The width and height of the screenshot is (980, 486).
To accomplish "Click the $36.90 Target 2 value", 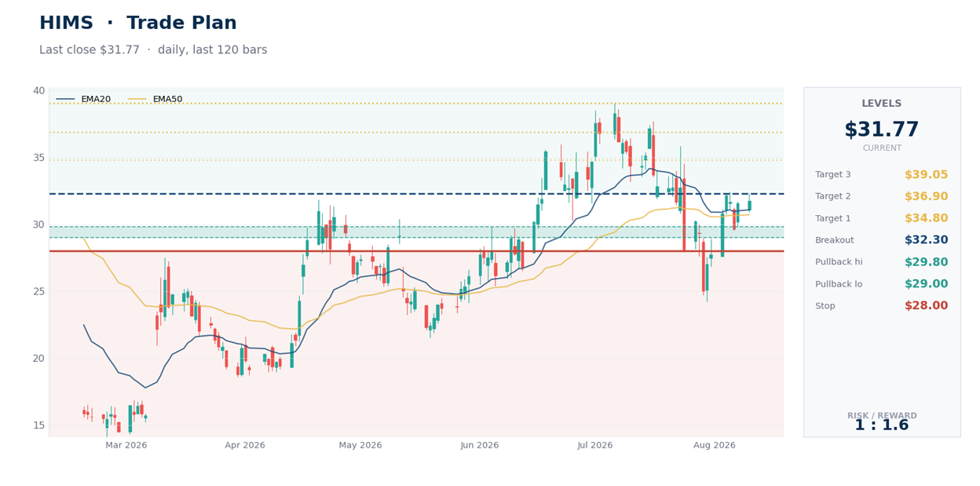I will pos(926,197).
